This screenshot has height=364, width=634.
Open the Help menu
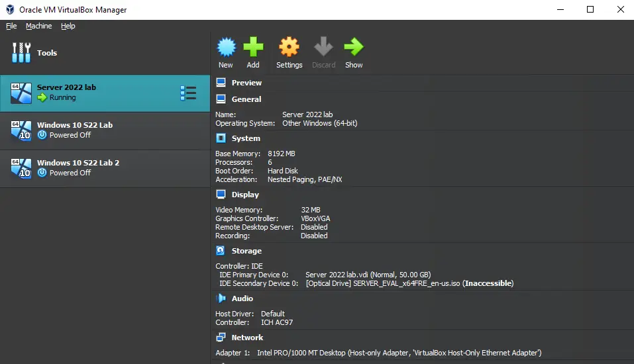click(x=68, y=26)
